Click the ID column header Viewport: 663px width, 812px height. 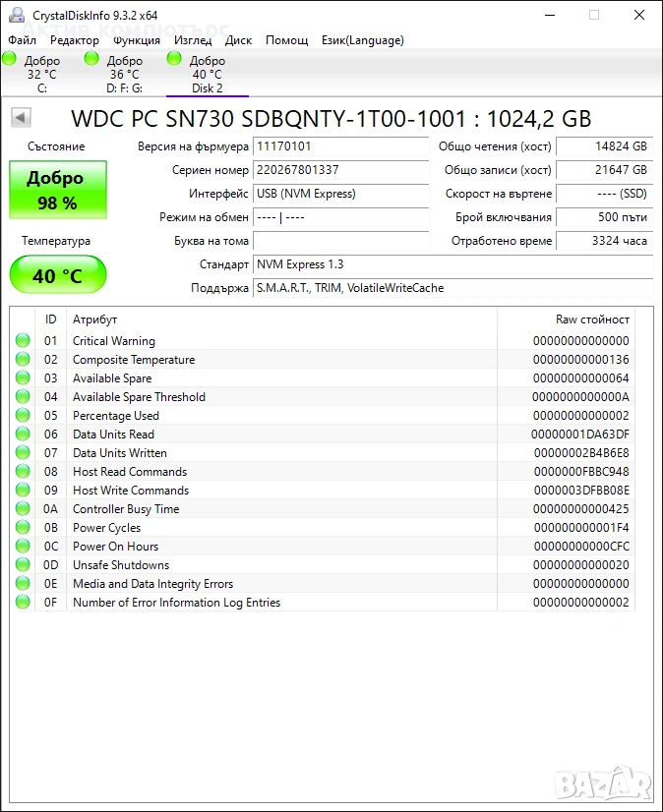point(50,319)
